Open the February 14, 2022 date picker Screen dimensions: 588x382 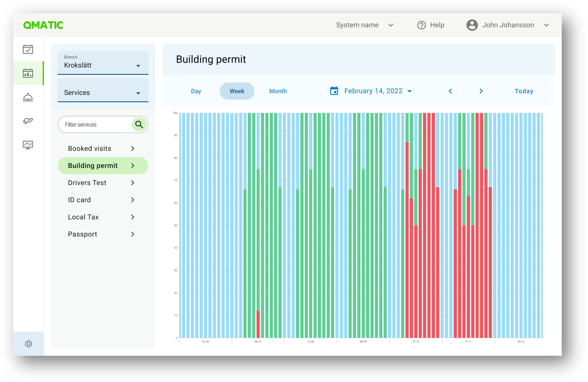(x=371, y=91)
